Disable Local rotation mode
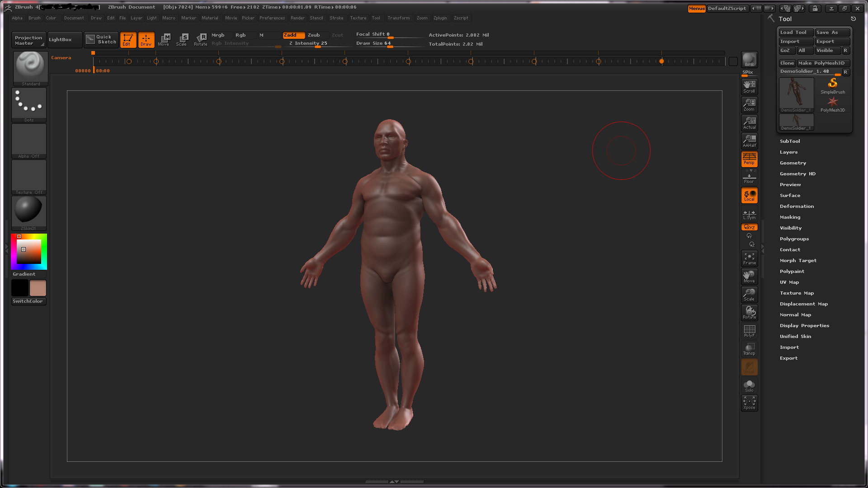Screen dimensions: 868x488 point(749,196)
